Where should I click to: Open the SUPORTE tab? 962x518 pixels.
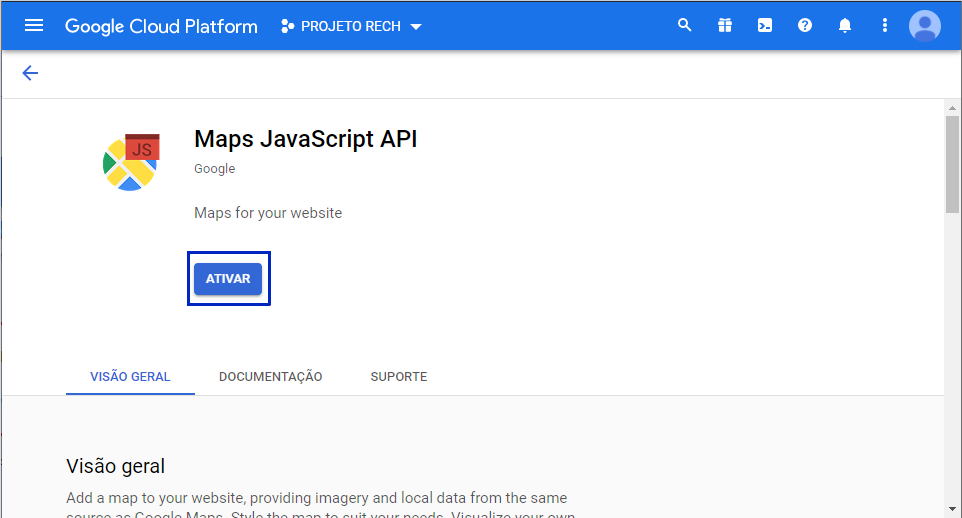(398, 377)
